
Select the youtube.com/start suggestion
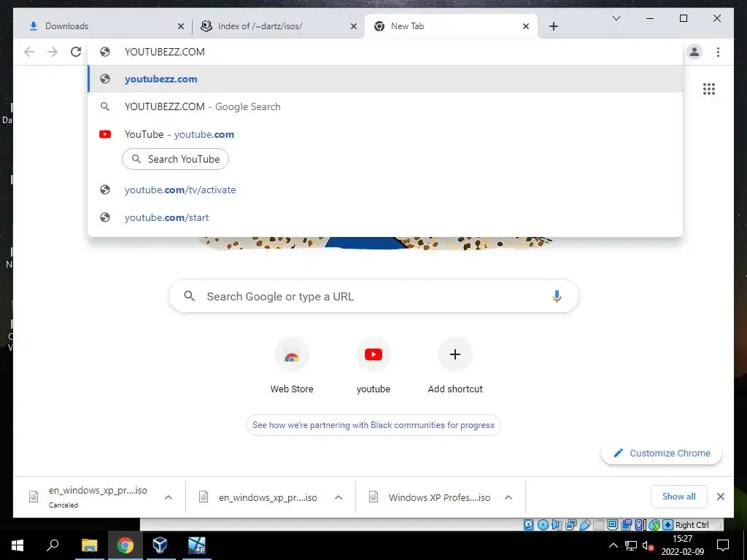[x=385, y=217]
